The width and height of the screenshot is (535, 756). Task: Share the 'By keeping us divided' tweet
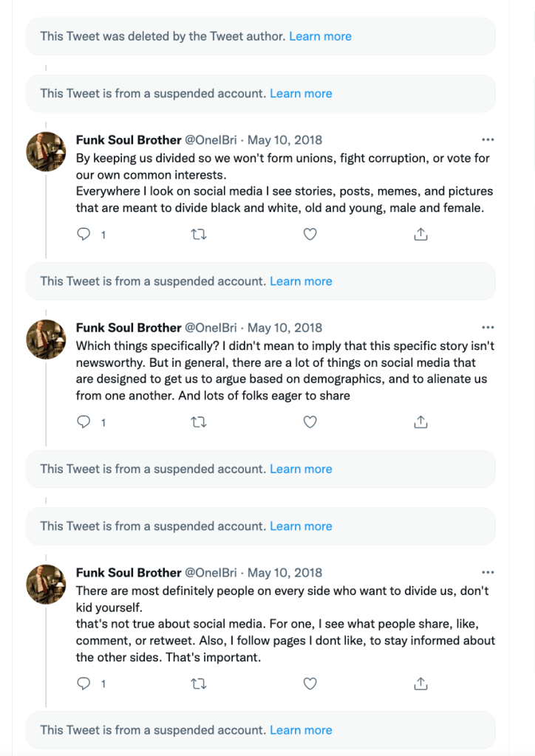pos(420,235)
